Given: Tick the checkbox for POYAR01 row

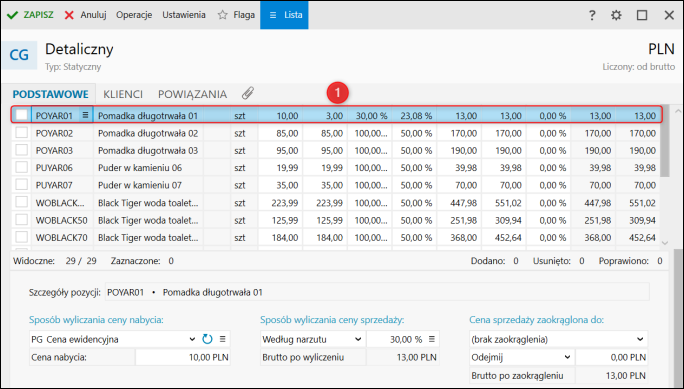Looking at the screenshot, I should (x=21, y=115).
